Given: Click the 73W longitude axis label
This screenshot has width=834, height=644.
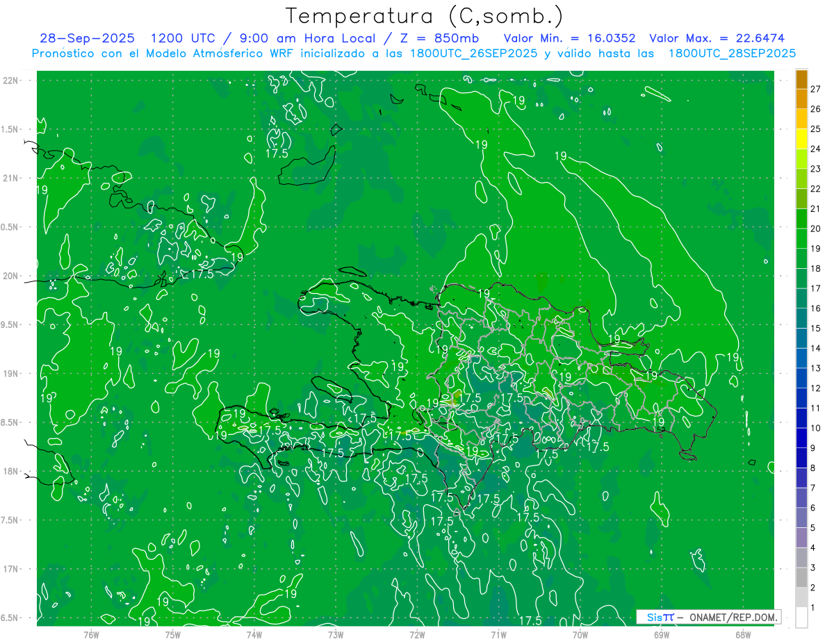Looking at the screenshot, I should 336,634.
